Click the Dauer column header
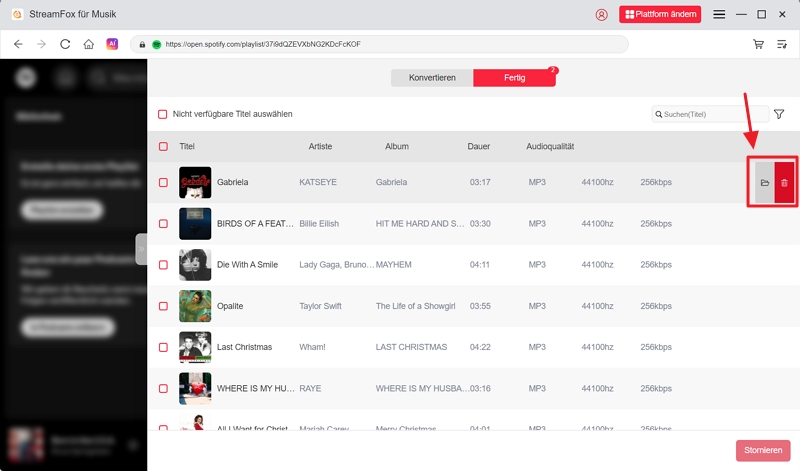This screenshot has width=800, height=471. (x=479, y=146)
